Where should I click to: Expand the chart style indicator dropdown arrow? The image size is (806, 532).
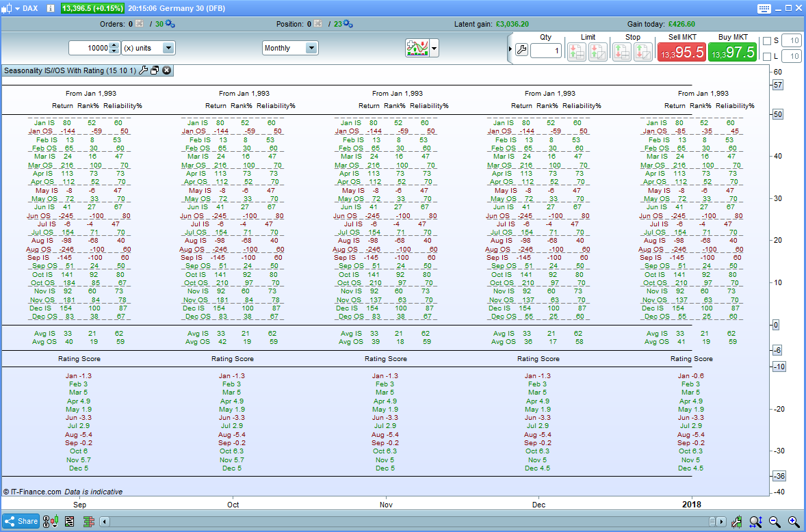tap(434, 48)
